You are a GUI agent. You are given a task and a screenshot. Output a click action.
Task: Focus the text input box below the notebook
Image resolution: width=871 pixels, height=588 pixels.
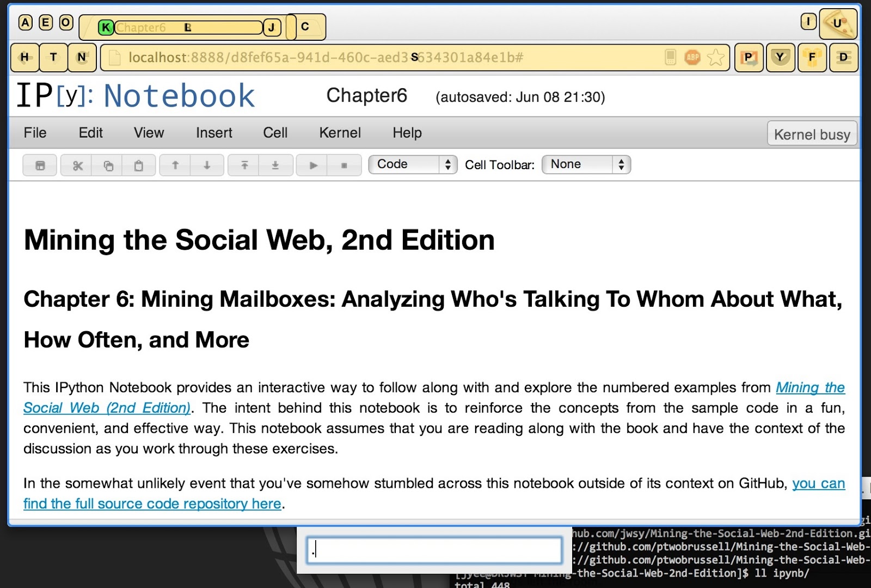coord(434,550)
